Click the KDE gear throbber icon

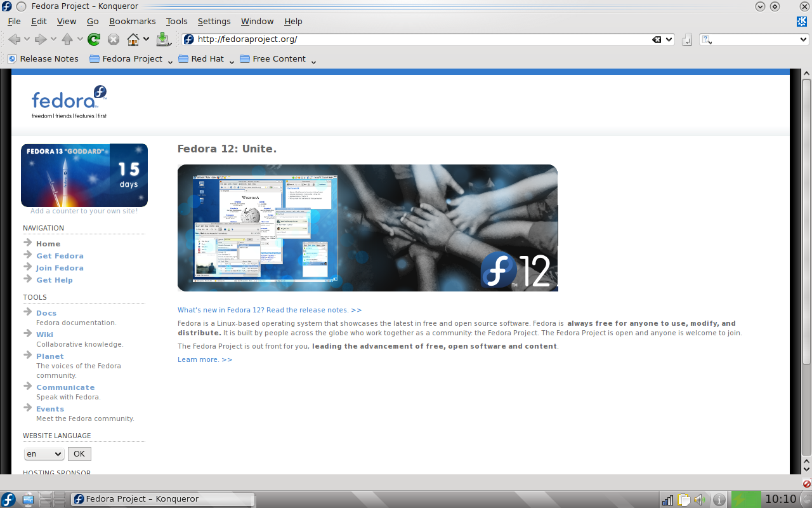(802, 21)
